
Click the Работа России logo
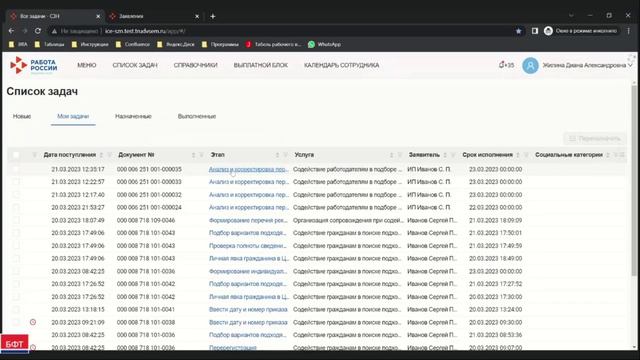coord(33,65)
